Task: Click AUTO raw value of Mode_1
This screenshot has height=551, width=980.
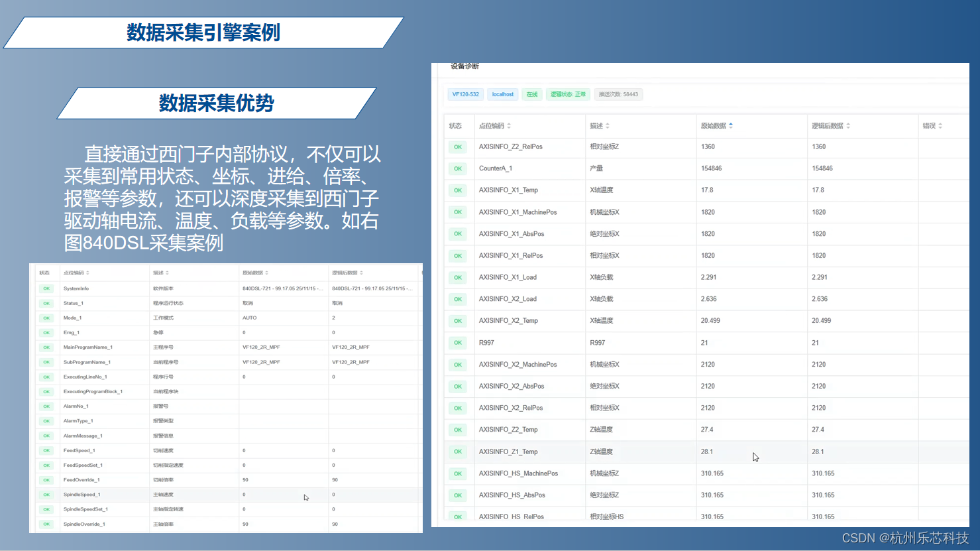Action: [249, 318]
